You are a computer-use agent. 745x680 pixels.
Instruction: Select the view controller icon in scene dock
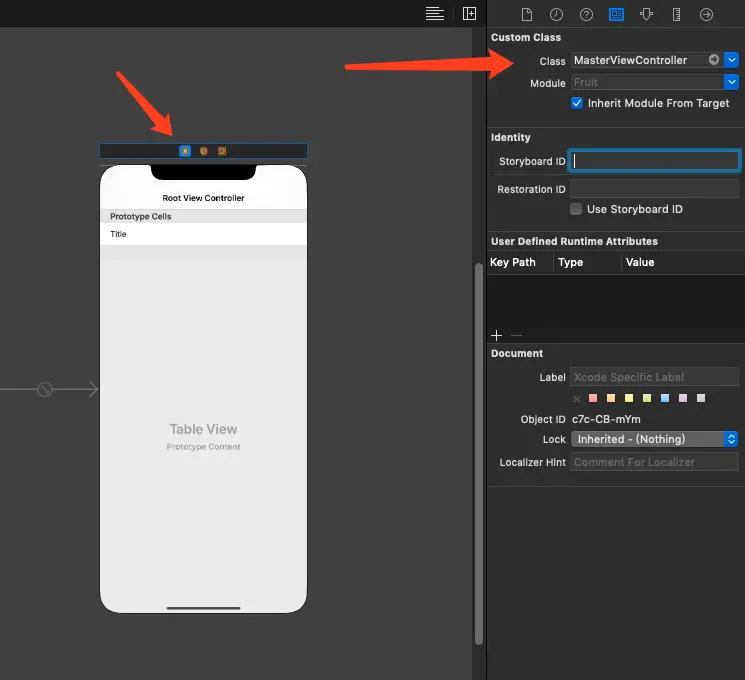click(185, 151)
